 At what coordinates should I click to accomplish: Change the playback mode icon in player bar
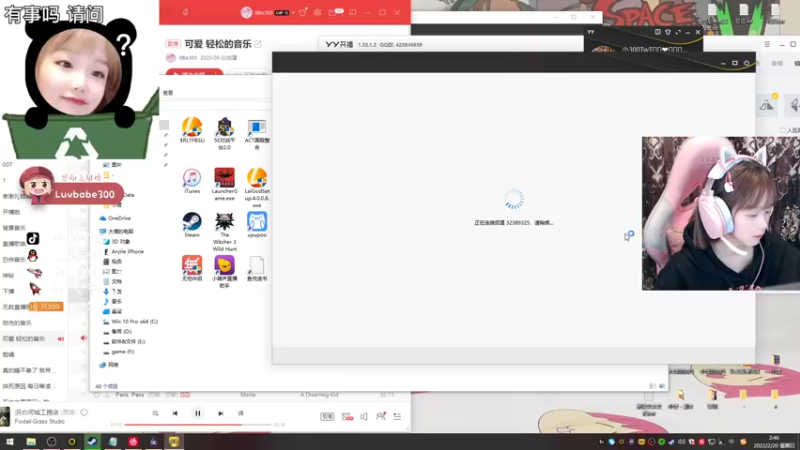tap(155, 413)
